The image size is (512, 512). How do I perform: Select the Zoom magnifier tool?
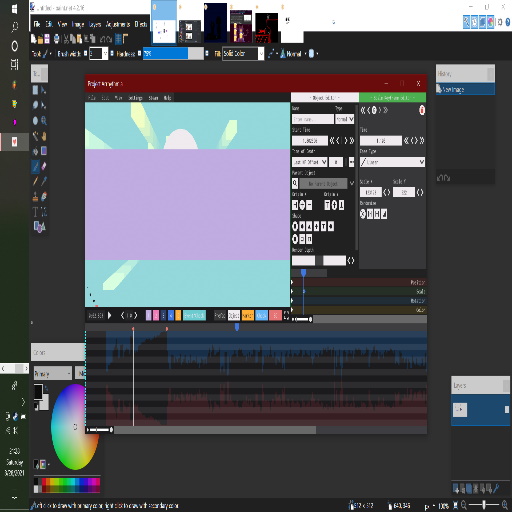44,121
